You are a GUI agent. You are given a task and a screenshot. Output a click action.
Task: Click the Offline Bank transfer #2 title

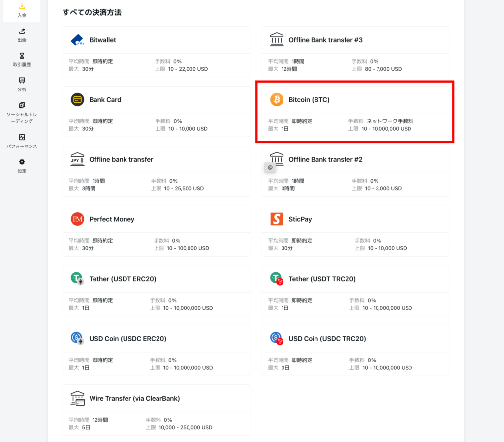[325, 159]
